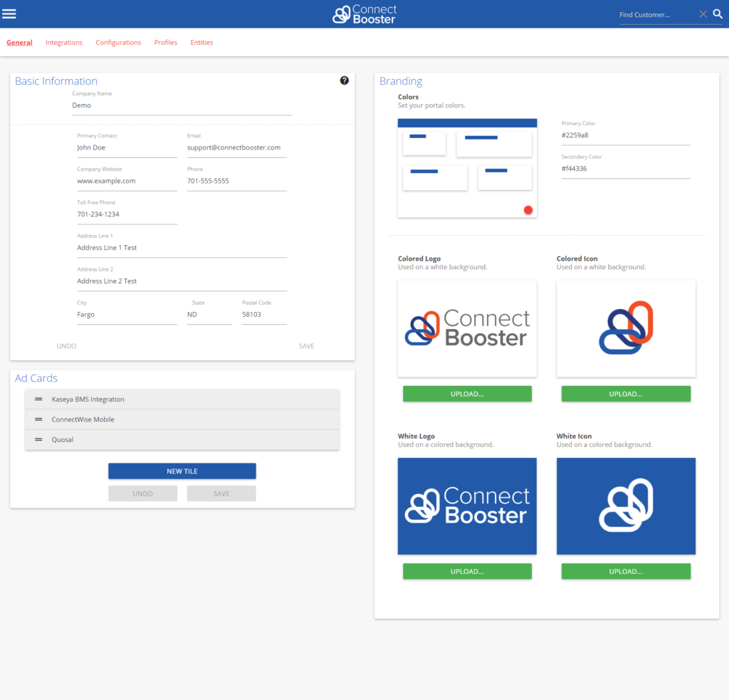The height and width of the screenshot is (700, 729).
Task: Edit the Company Name field
Action: (182, 105)
